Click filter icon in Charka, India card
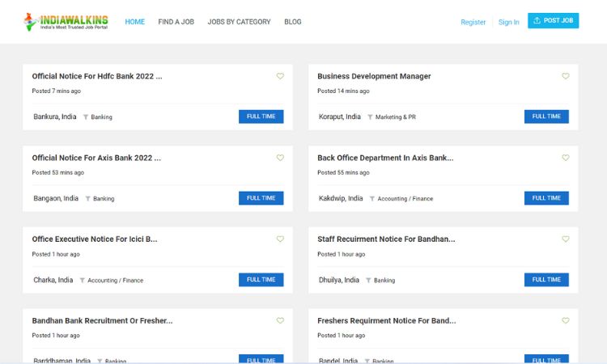Screen dimensions: 607x364 click(82, 280)
